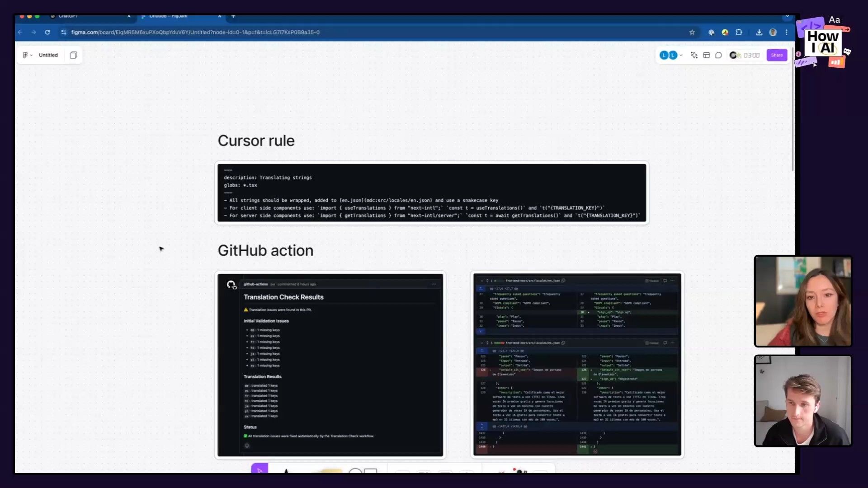
Task: Open the templates layout icon
Action: pyautogui.click(x=706, y=55)
